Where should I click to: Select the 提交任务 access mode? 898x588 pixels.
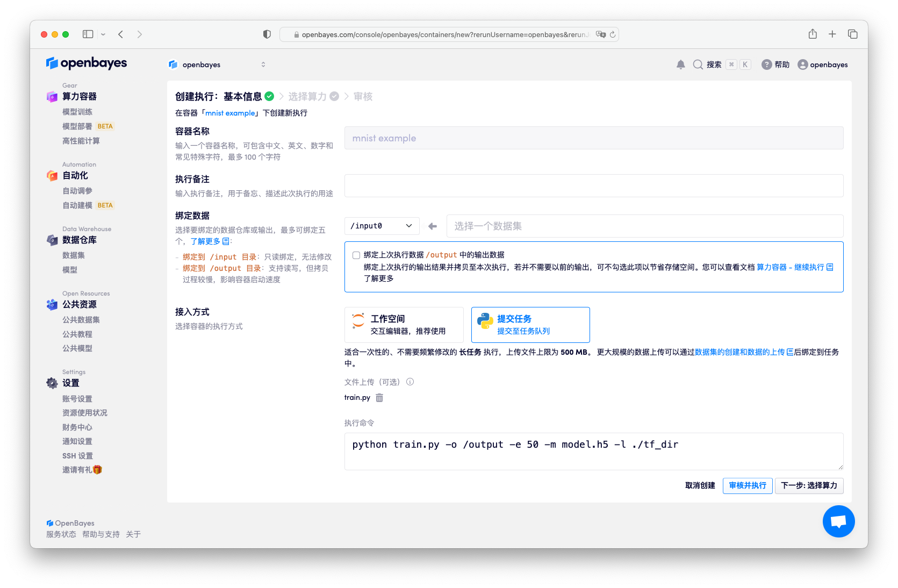pos(530,325)
